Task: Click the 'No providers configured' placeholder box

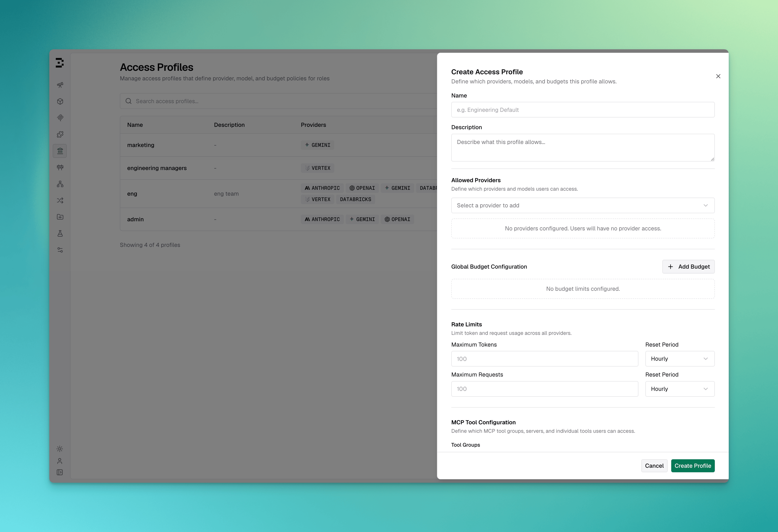Action: tap(583, 229)
